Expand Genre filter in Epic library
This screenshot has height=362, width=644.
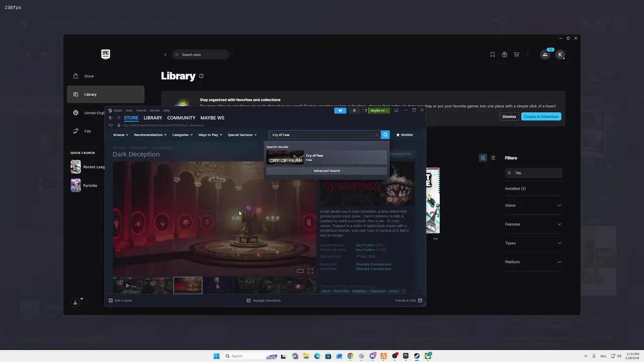tap(533, 205)
